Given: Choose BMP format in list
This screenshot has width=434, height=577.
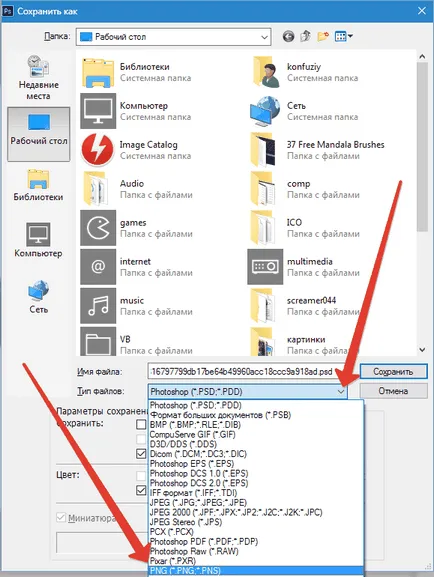Looking at the screenshot, I should click(255, 425).
